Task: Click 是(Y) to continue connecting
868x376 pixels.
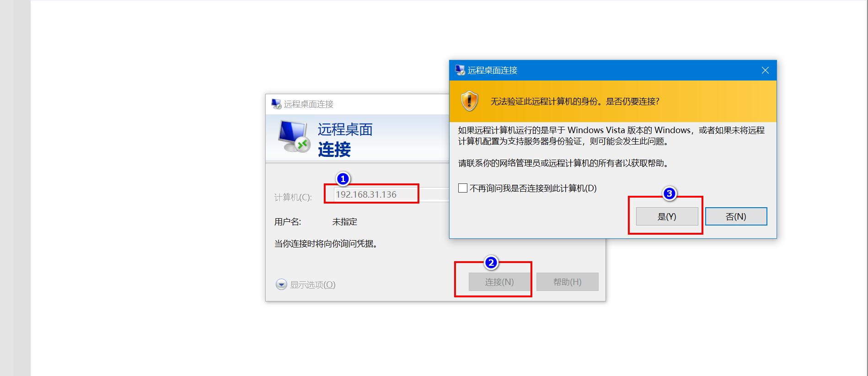Action: point(667,216)
